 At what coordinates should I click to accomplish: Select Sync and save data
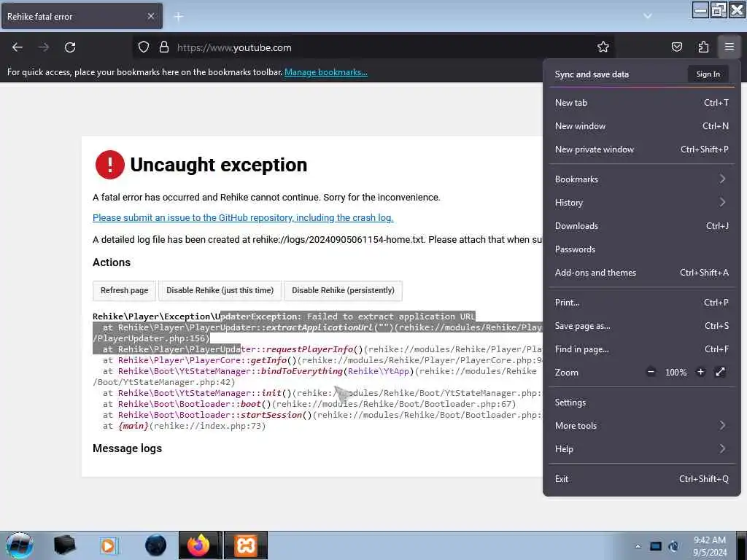592,74
